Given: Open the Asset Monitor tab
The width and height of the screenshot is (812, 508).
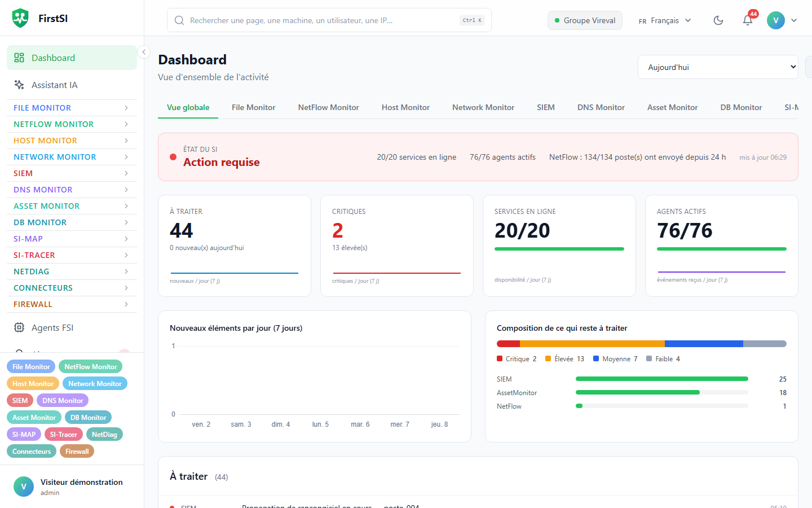Looking at the screenshot, I should click(672, 107).
